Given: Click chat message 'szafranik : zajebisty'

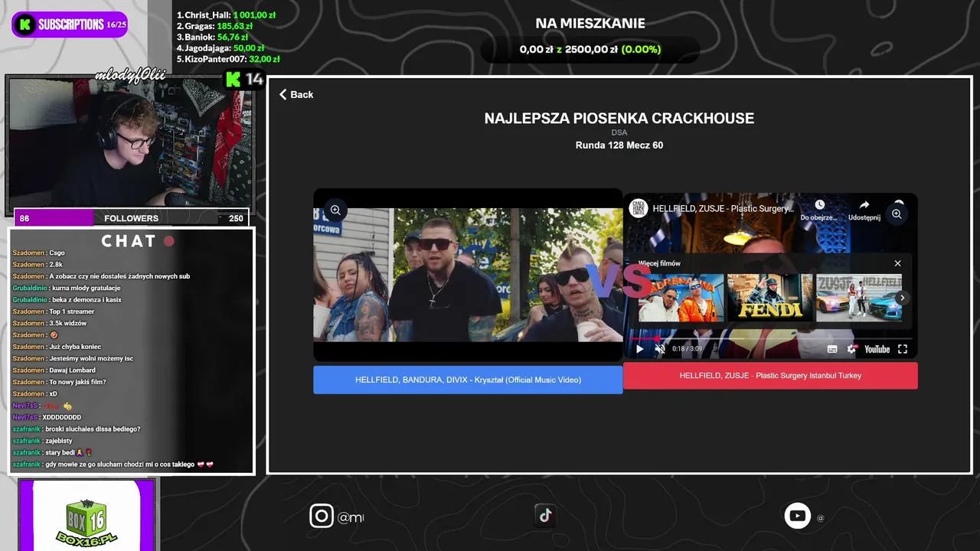Looking at the screenshot, I should pyautogui.click(x=42, y=441).
